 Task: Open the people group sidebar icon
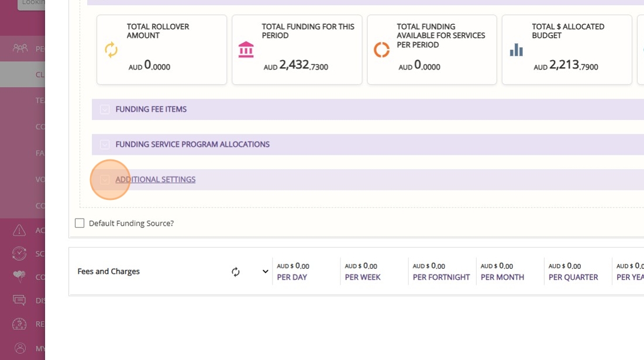[x=20, y=49]
